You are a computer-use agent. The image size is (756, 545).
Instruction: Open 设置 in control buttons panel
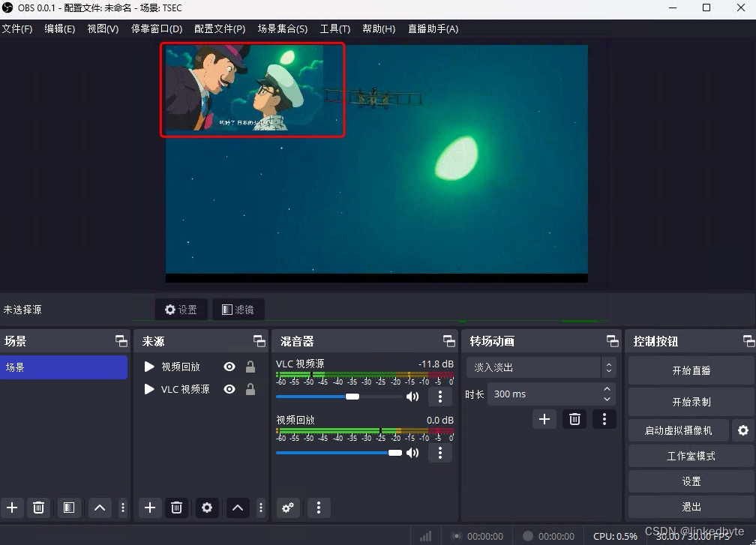pos(691,481)
